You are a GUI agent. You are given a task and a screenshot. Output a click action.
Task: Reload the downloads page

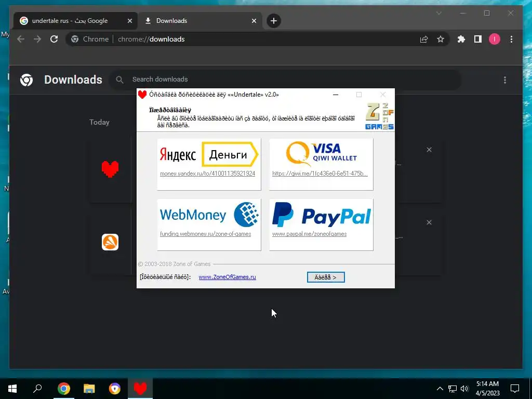click(x=54, y=39)
